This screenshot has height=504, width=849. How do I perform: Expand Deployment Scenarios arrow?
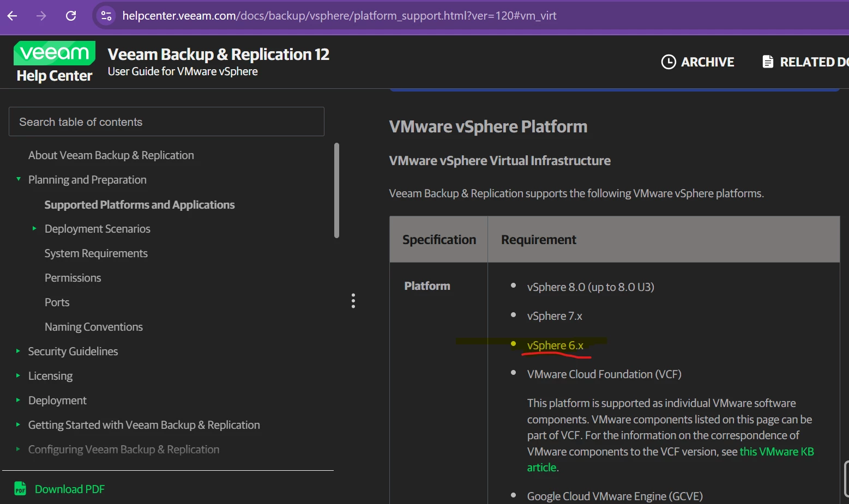(x=34, y=228)
